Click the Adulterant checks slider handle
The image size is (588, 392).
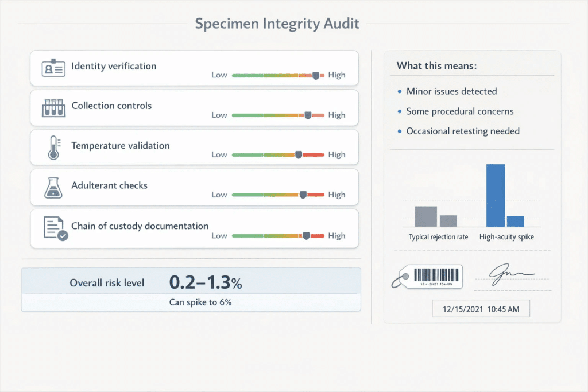coord(303,195)
